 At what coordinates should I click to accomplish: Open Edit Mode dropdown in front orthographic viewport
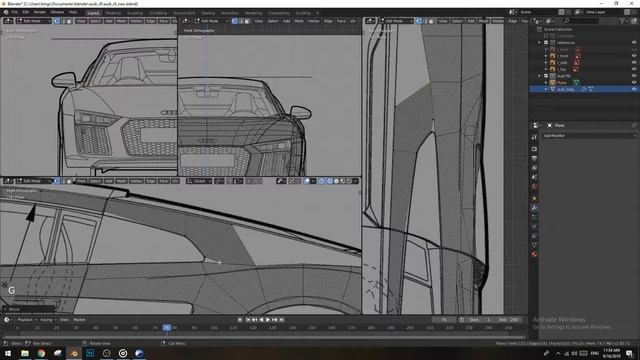click(212, 21)
